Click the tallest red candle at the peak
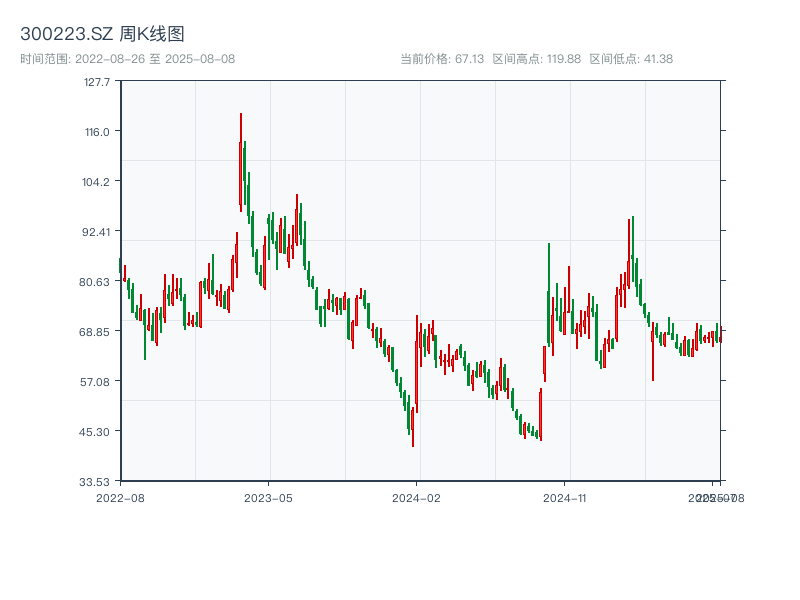Screen dimensions: 800x600 (x=241, y=162)
